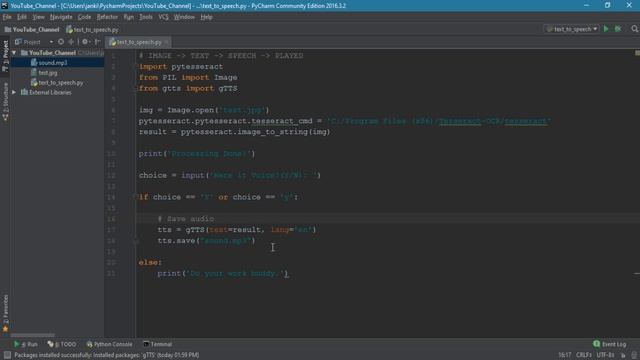The image size is (640, 360).
Task: Click fold marker at end of if block
Action: point(136,241)
